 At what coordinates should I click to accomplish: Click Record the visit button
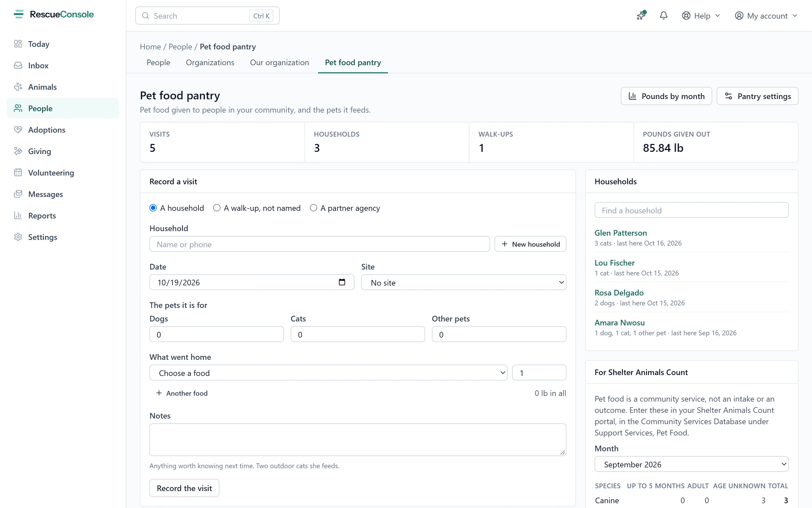184,488
